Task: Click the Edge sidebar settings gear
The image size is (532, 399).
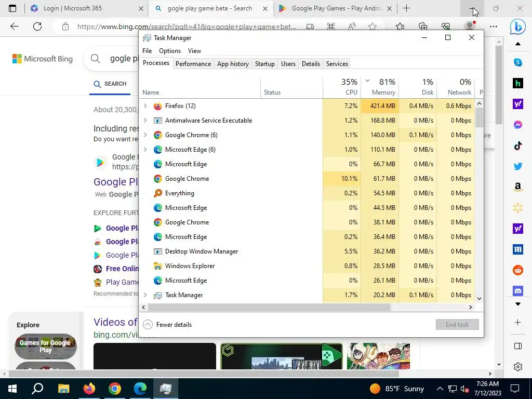Action: (518, 366)
